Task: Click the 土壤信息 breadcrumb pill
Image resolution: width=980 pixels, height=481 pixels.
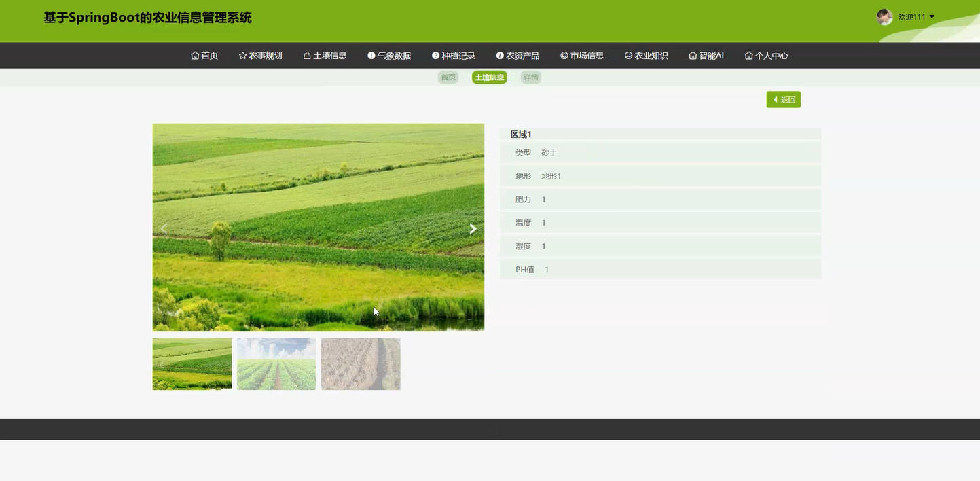Action: click(490, 77)
